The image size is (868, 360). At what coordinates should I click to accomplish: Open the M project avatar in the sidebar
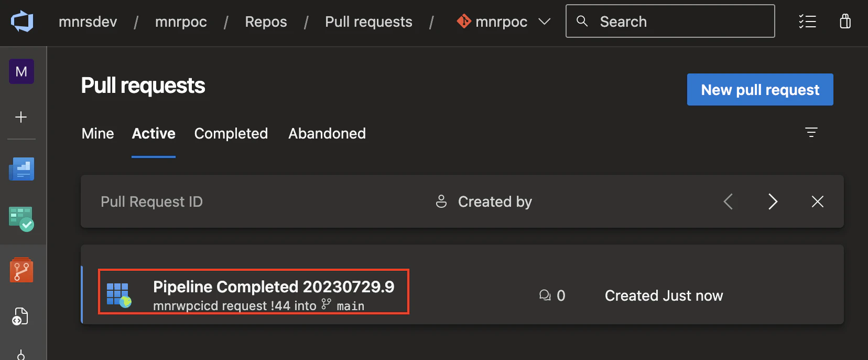(x=21, y=71)
